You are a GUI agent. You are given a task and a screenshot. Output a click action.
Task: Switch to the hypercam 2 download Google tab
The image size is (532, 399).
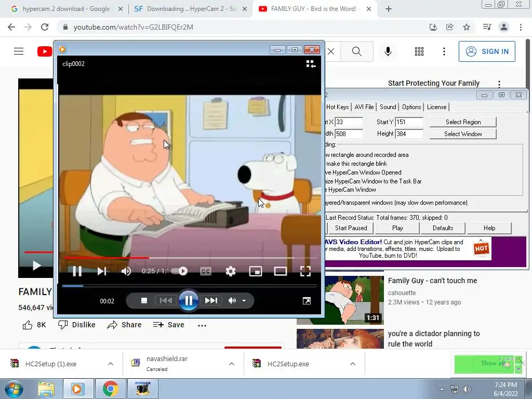pyautogui.click(x=66, y=9)
